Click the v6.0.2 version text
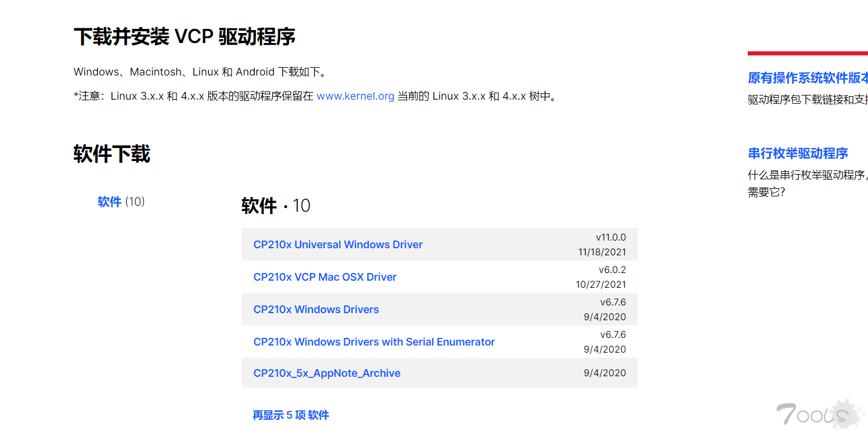Screen dimensions: 868x434 [613, 269]
